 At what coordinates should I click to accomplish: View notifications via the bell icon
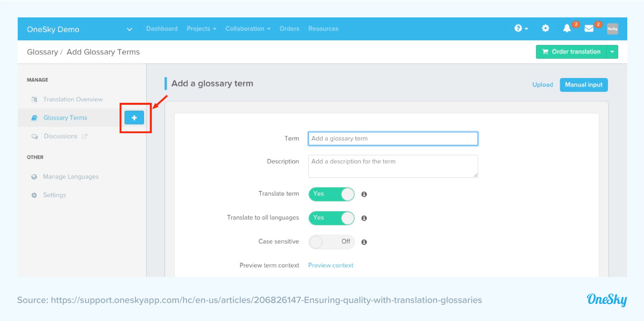[x=567, y=28]
